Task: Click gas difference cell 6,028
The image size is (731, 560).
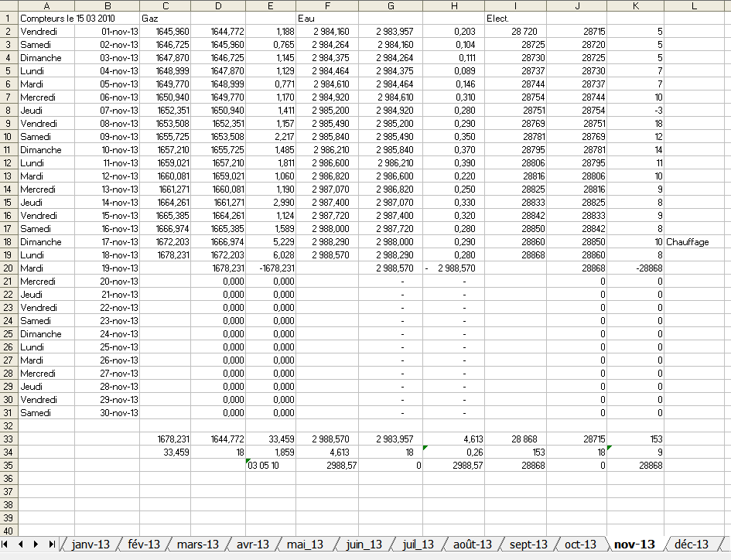Action: (x=271, y=255)
